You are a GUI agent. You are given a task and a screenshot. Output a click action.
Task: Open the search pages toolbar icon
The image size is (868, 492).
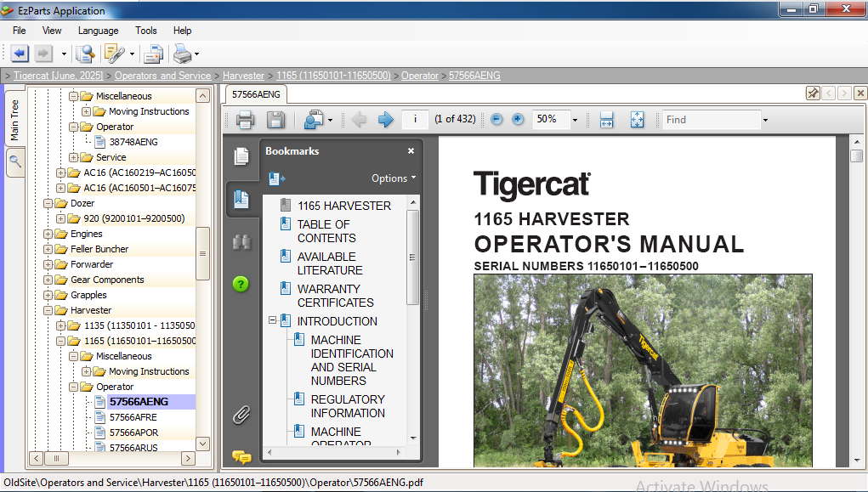coord(85,54)
